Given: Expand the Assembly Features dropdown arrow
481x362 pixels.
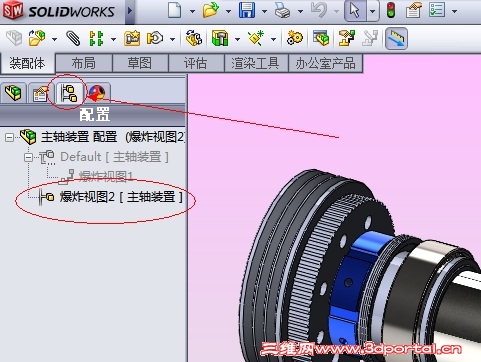Looking at the screenshot, I should pos(237,39).
